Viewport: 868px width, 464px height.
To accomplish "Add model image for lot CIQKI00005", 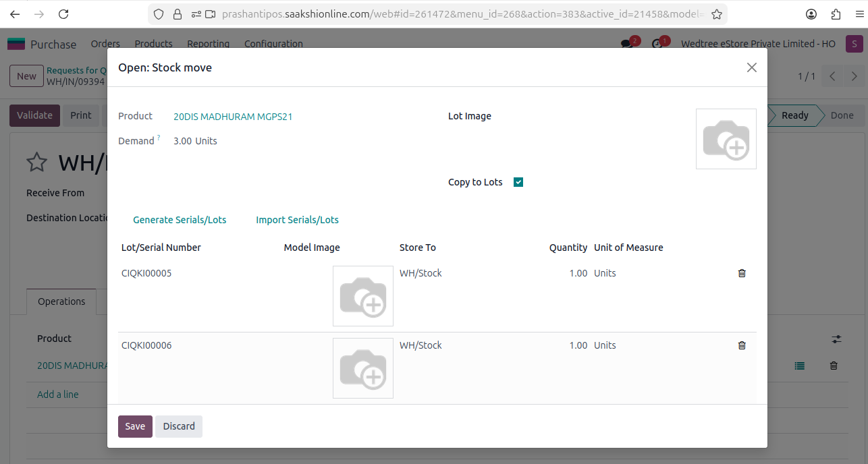I will (362, 296).
